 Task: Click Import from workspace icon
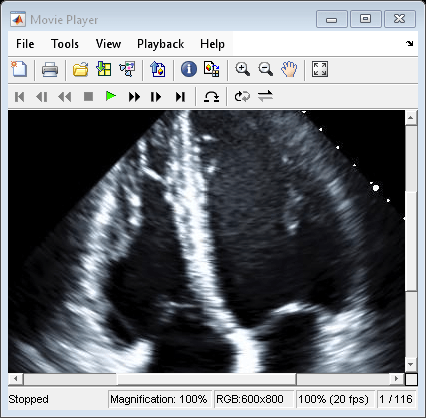[x=104, y=69]
